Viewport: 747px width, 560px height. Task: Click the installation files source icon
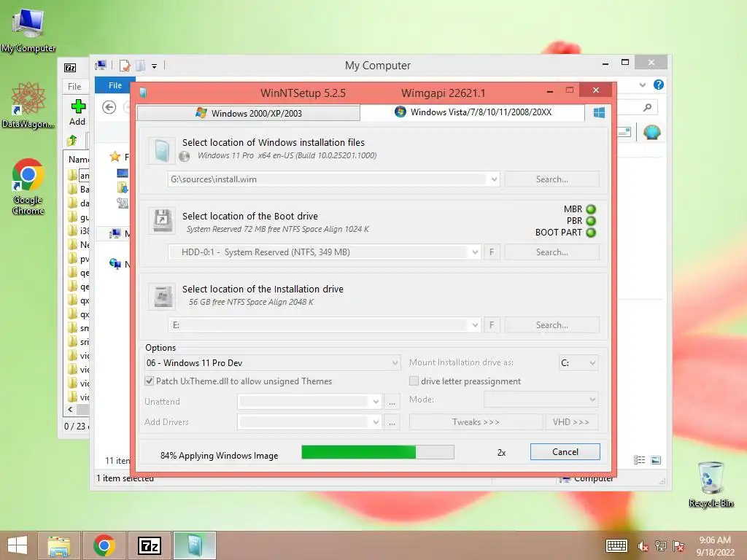[x=161, y=151]
